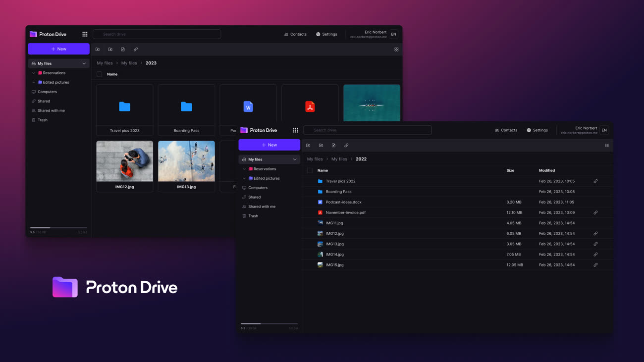Viewport: 644px width, 362px height.
Task: Click the list layout icon in the 2022 window
Action: click(607, 146)
